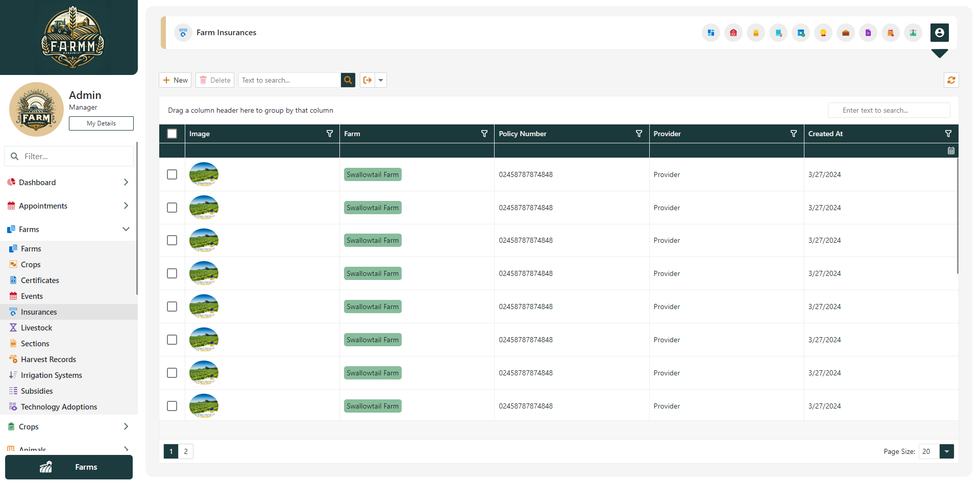Viewport: 980px width, 484px height.
Task: Open the Dashboard icon in the top toolbar
Action: [x=711, y=33]
